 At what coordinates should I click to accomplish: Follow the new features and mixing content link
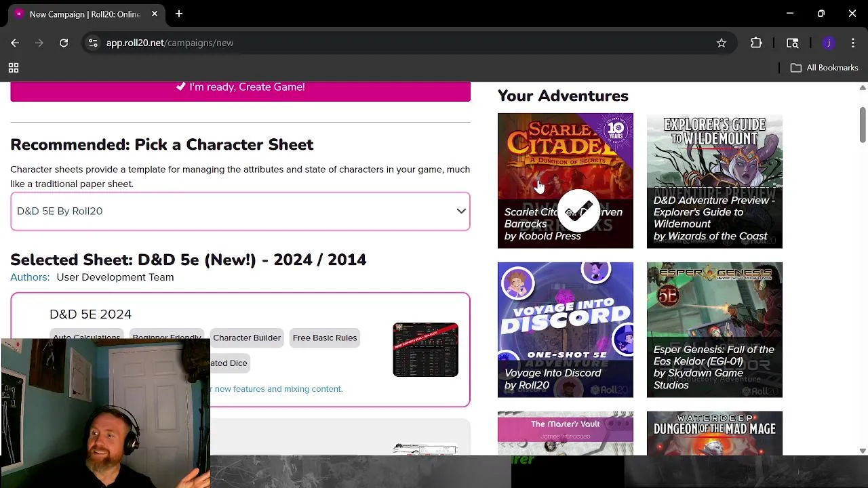[278, 389]
